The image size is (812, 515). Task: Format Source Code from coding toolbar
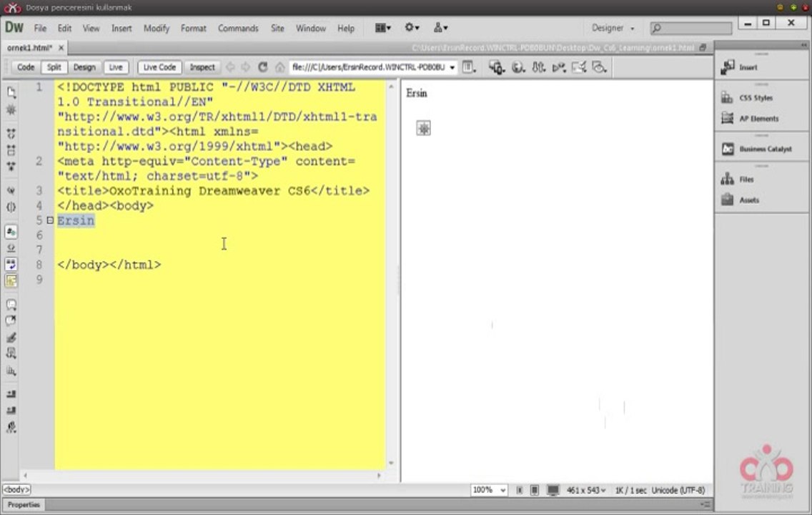pos(11,428)
